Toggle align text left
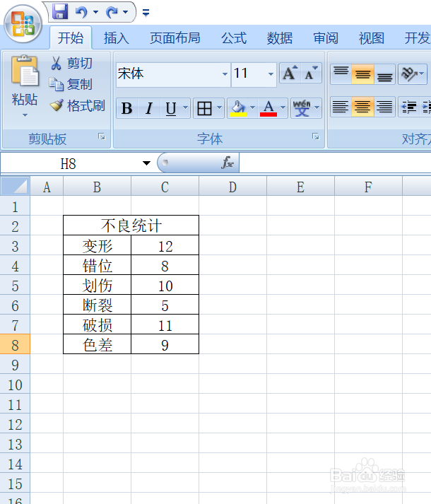The width and height of the screenshot is (431, 504). pos(341,107)
